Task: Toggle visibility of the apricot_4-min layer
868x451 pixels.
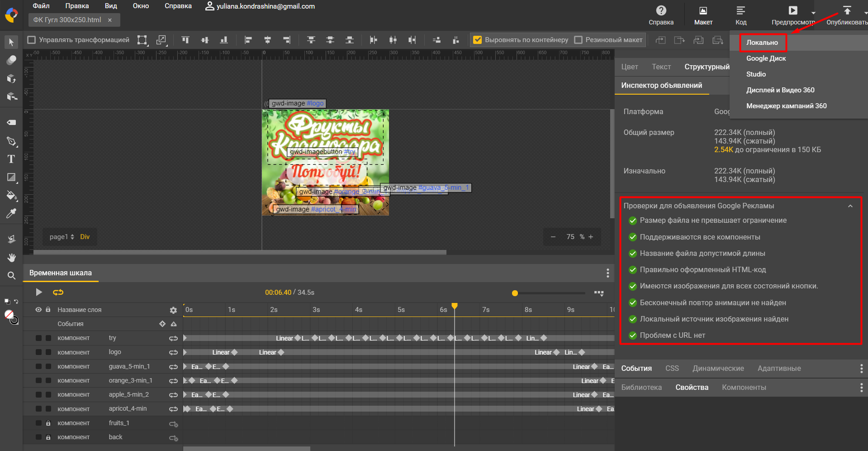Action: [38, 409]
